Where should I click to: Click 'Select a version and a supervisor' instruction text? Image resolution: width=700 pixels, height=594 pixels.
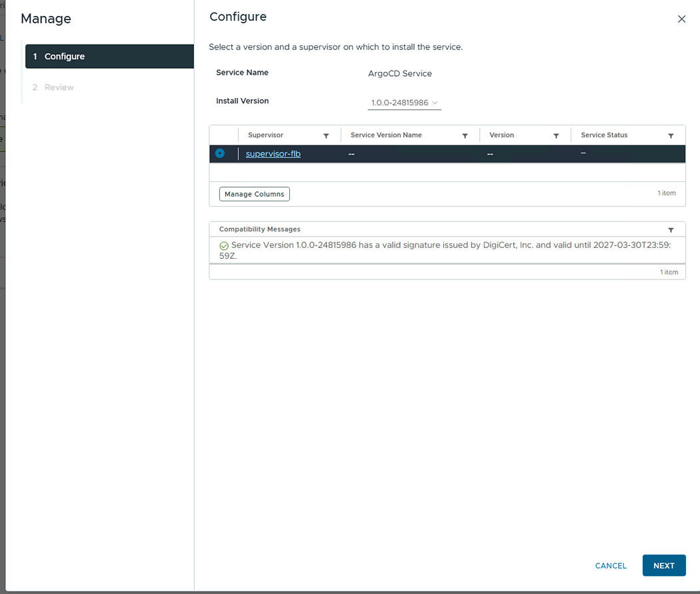click(336, 47)
